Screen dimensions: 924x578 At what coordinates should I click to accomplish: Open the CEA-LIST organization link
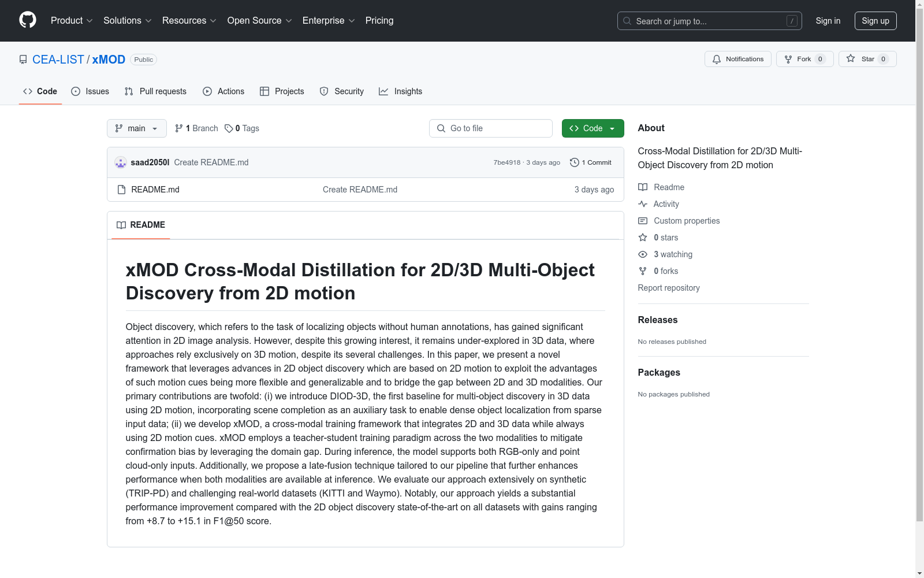[58, 60]
